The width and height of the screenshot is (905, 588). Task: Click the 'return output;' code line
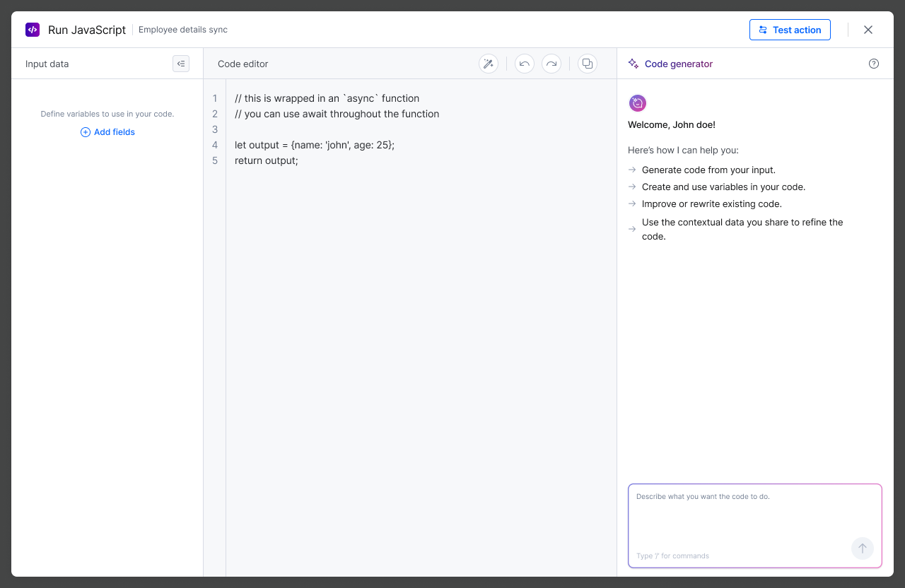(x=267, y=160)
